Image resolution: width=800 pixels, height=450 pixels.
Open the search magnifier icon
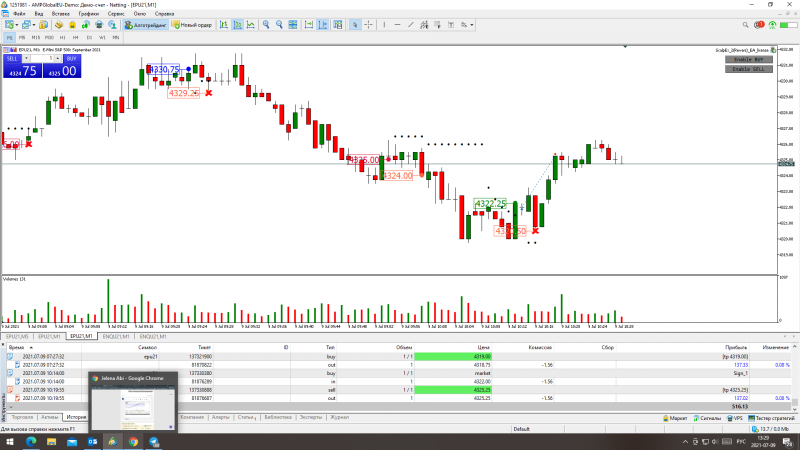(x=745, y=24)
